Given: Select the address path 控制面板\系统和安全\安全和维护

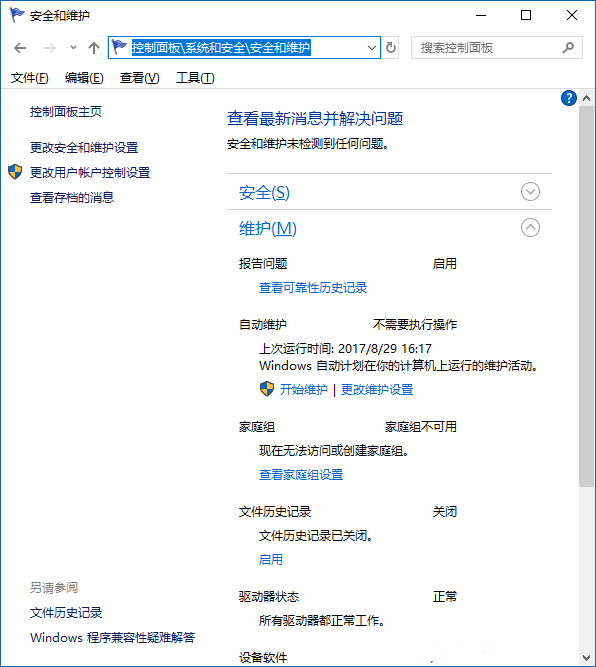Looking at the screenshot, I should (x=221, y=48).
